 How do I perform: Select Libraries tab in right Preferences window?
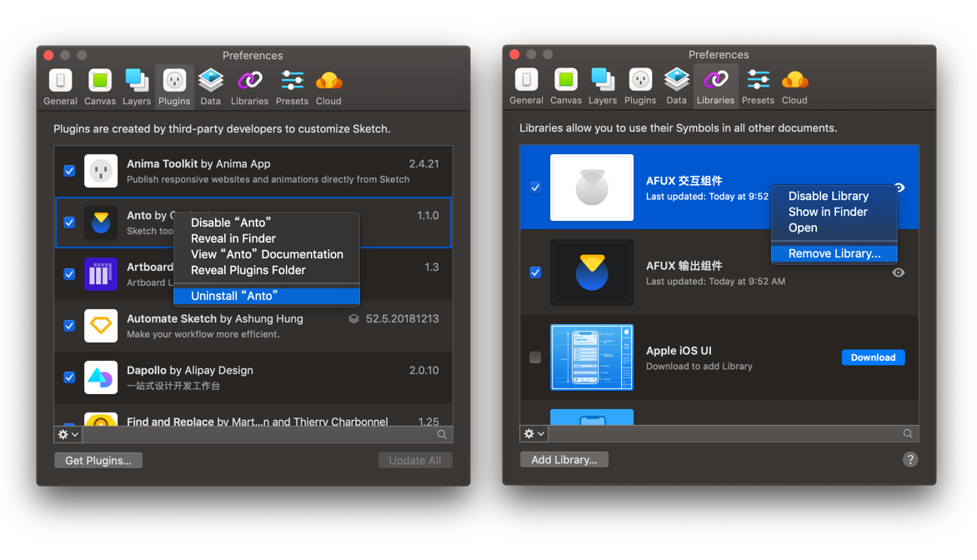pyautogui.click(x=715, y=86)
